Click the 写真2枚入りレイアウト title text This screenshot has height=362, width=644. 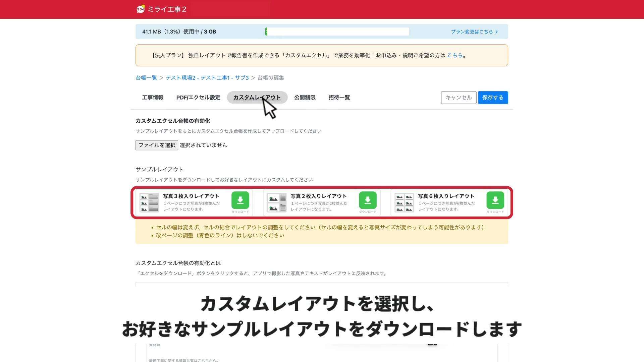point(319,196)
